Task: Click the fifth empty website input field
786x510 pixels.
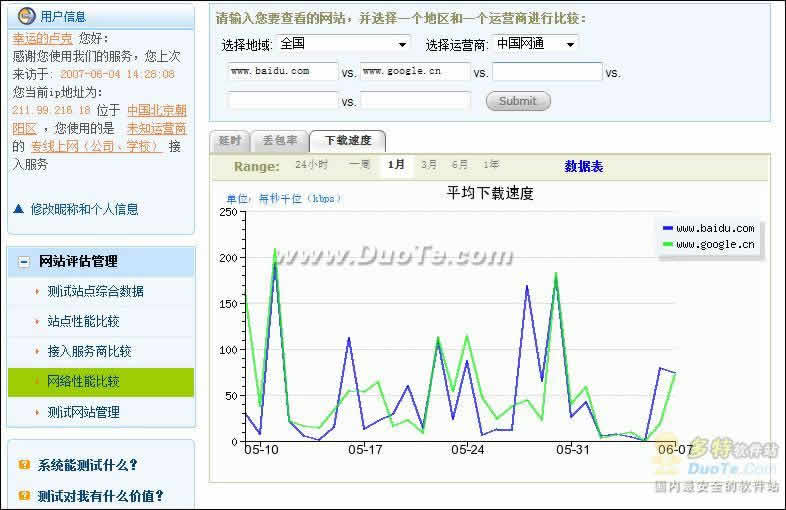Action: click(415, 100)
